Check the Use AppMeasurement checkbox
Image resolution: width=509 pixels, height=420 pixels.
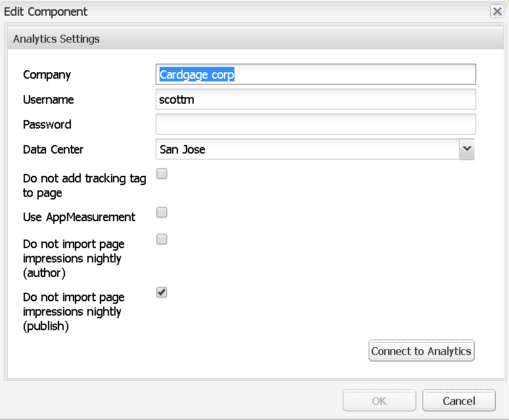[162, 212]
